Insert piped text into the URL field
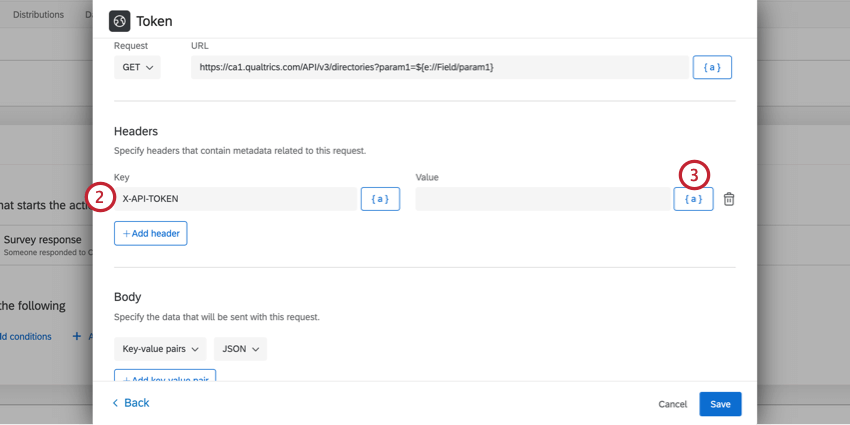This screenshot has width=850, height=425. point(712,67)
